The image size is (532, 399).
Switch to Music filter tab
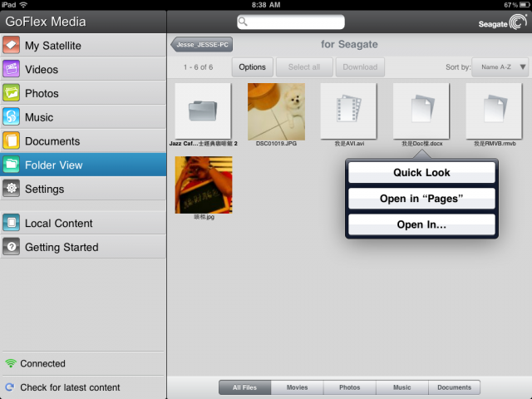(402, 387)
